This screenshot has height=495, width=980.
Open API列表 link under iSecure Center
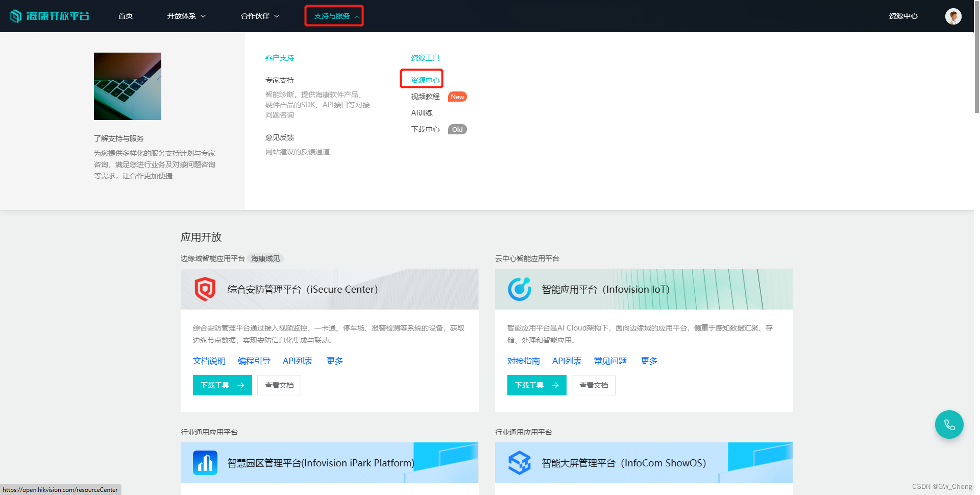click(298, 361)
